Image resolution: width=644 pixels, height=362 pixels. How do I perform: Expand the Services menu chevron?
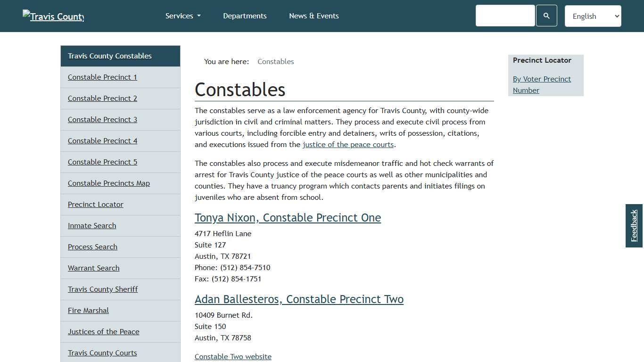[199, 16]
